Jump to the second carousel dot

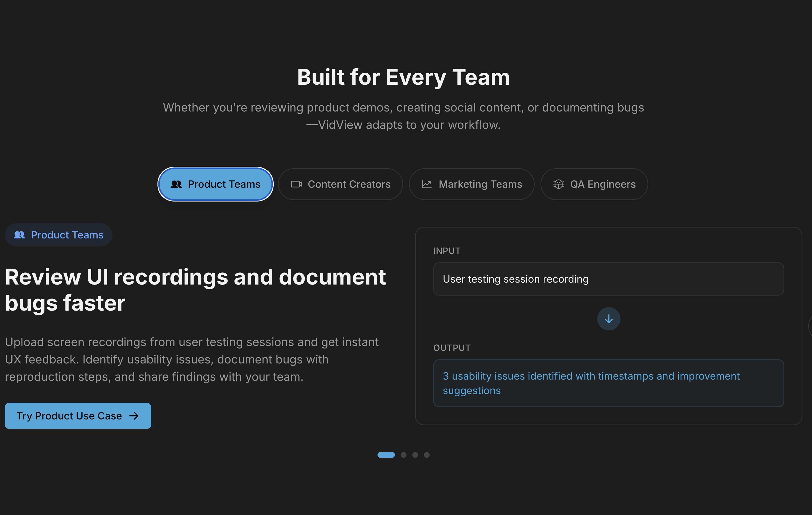coord(403,455)
